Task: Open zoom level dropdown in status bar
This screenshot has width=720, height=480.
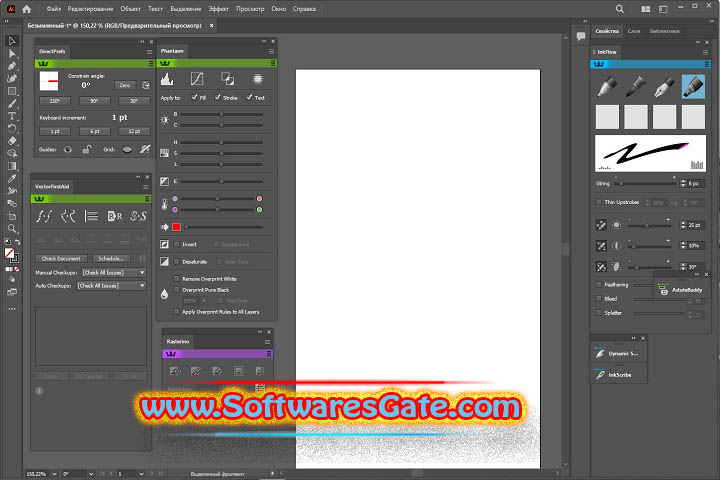Action: (54, 474)
